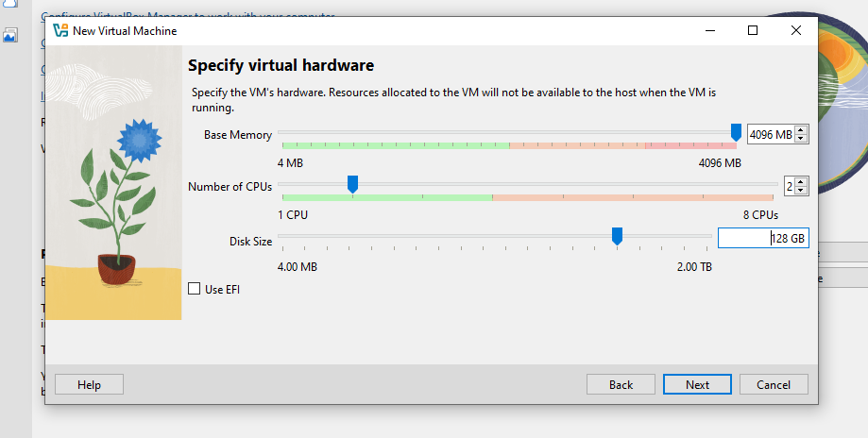Image resolution: width=868 pixels, height=438 pixels.
Task: Increase Base Memory with the up arrow
Action: pos(802,130)
